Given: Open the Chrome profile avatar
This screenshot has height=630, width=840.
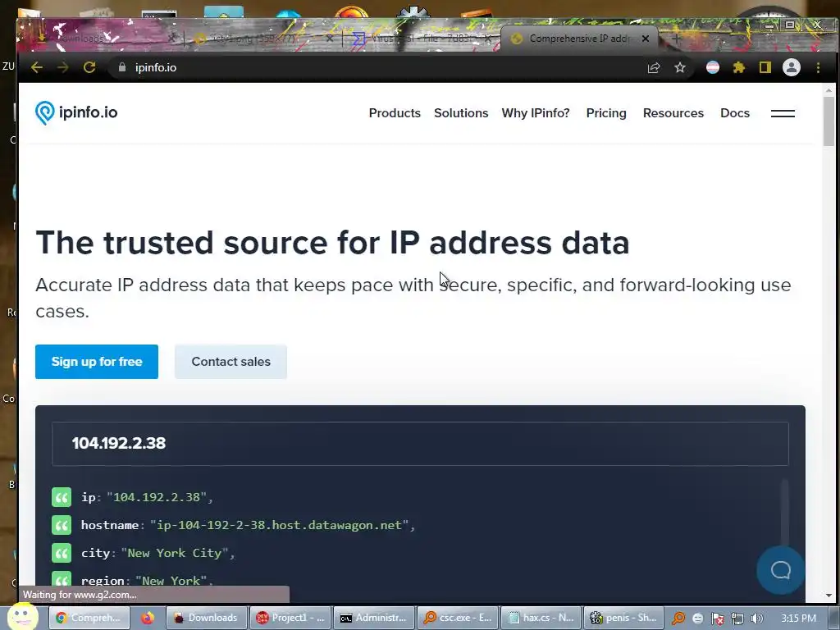Looking at the screenshot, I should tap(792, 67).
